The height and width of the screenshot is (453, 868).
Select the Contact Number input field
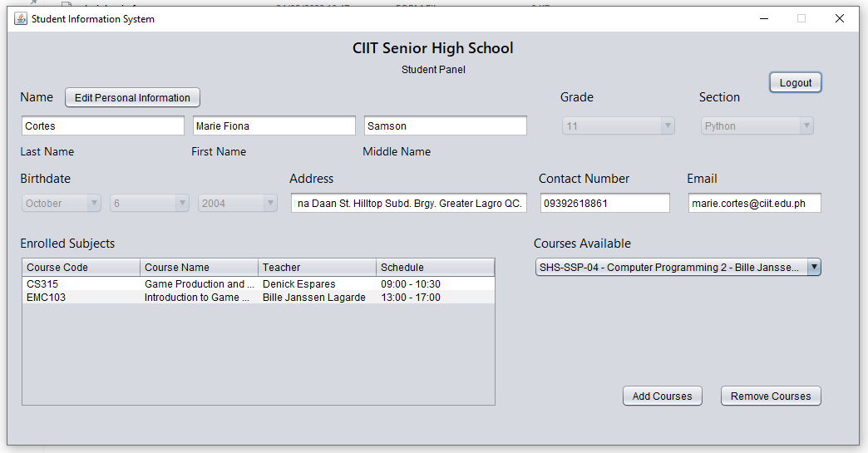(604, 204)
